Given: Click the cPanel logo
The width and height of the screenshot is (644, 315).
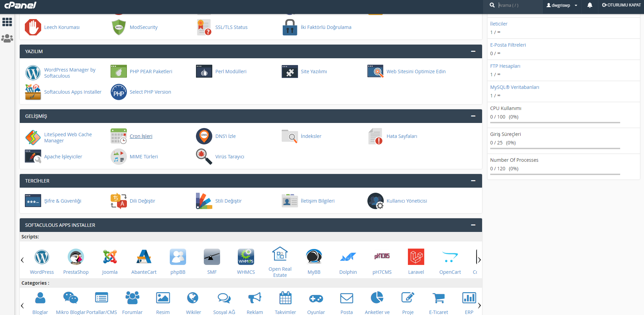Looking at the screenshot, I should click(x=20, y=5).
